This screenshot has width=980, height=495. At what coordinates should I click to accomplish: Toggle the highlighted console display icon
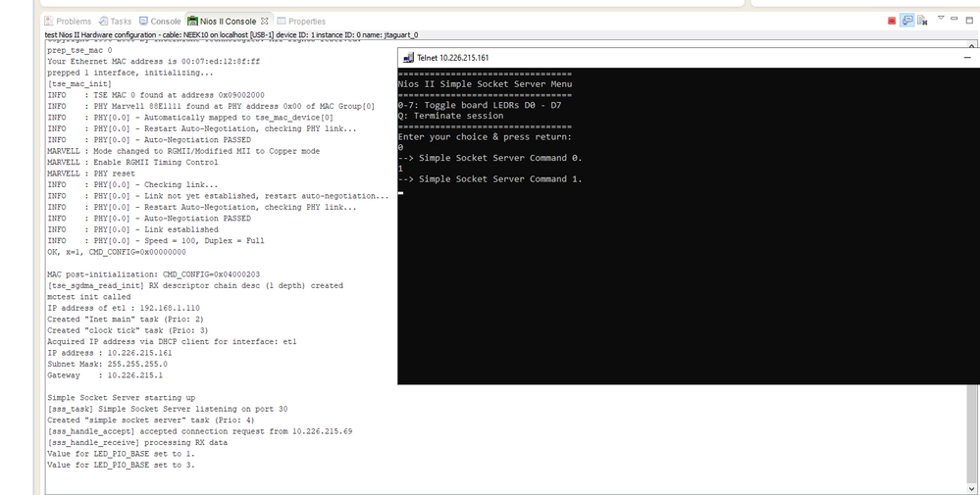pyautogui.click(x=906, y=21)
